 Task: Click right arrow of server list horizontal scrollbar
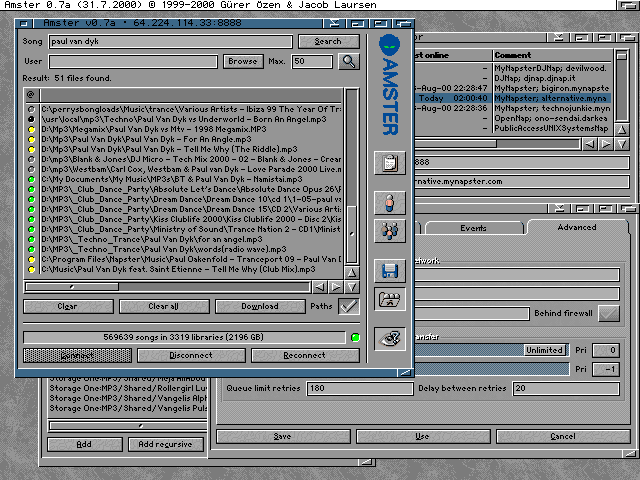604,144
